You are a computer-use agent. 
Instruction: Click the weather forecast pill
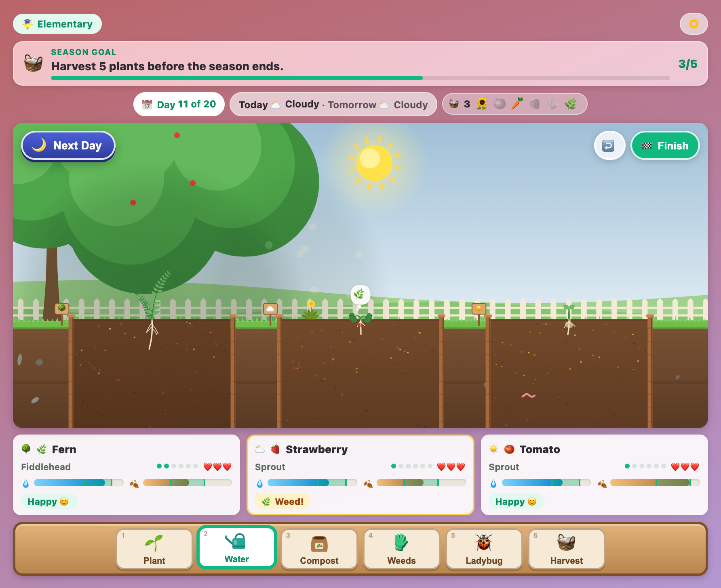coord(333,105)
